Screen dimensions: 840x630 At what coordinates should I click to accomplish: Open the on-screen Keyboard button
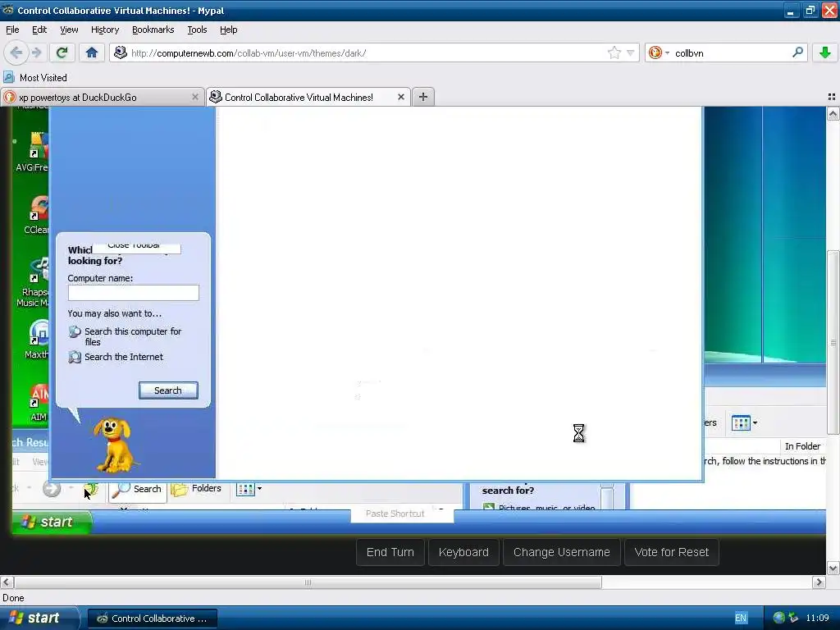click(x=463, y=552)
